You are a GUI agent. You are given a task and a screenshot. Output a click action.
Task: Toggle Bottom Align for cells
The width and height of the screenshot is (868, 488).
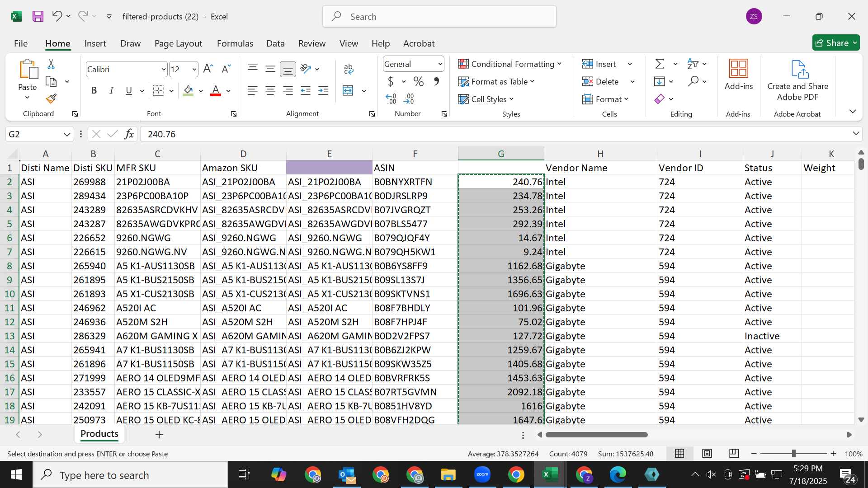[288, 69]
